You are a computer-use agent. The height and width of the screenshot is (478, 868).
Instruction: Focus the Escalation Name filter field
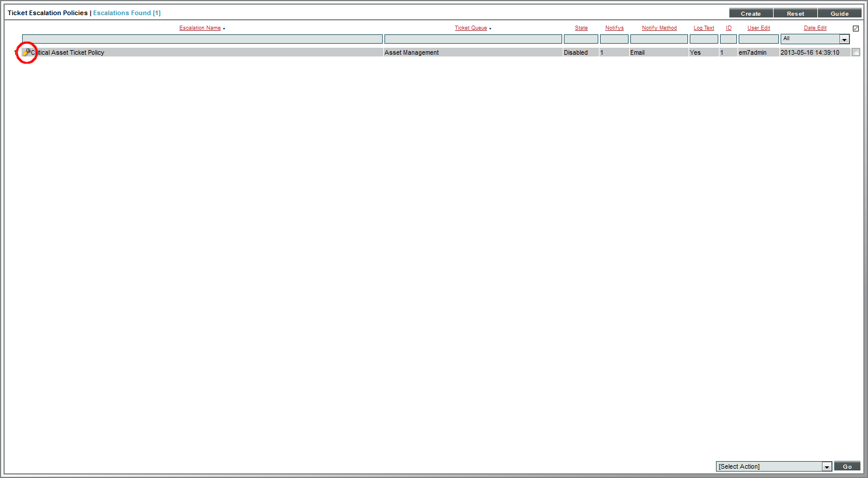pyautogui.click(x=202, y=39)
